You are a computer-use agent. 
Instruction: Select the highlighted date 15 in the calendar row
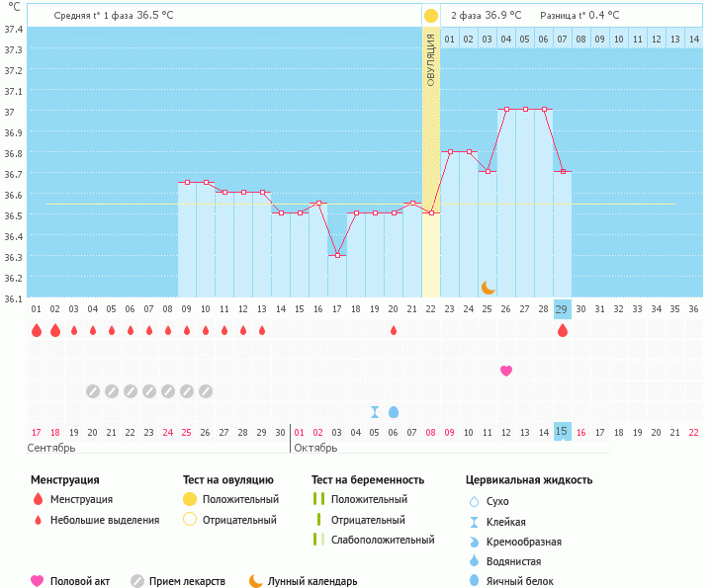(563, 432)
